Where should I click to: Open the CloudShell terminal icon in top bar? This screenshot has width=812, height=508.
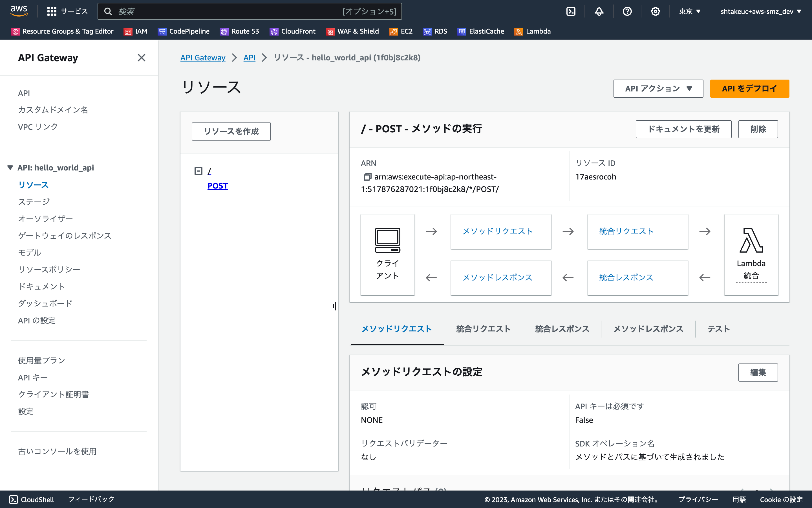(571, 11)
